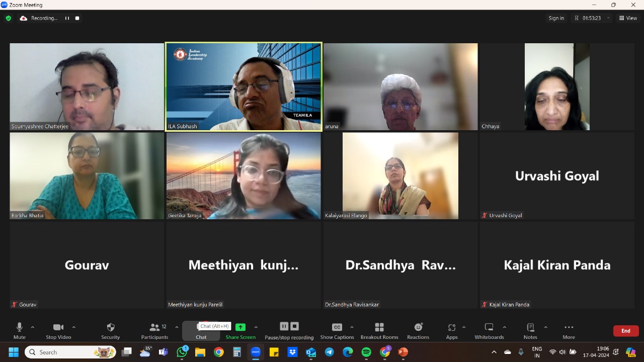Click the Share Screen icon

240,327
